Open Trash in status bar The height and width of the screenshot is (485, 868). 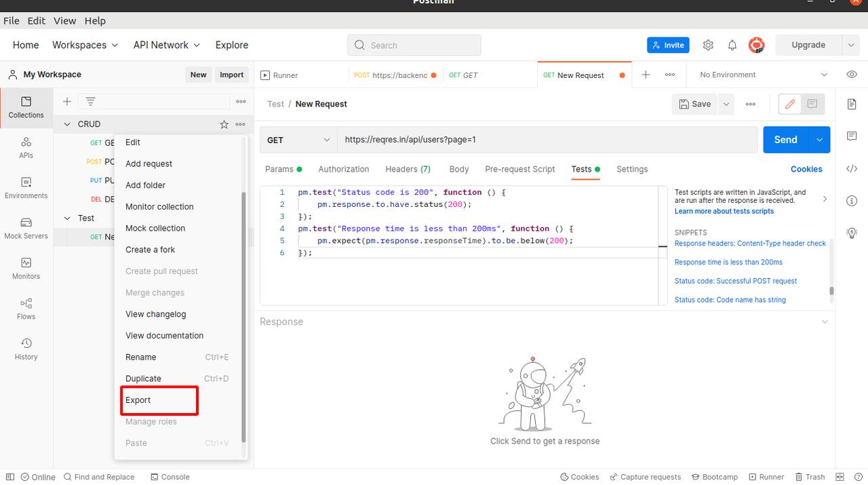click(x=810, y=477)
